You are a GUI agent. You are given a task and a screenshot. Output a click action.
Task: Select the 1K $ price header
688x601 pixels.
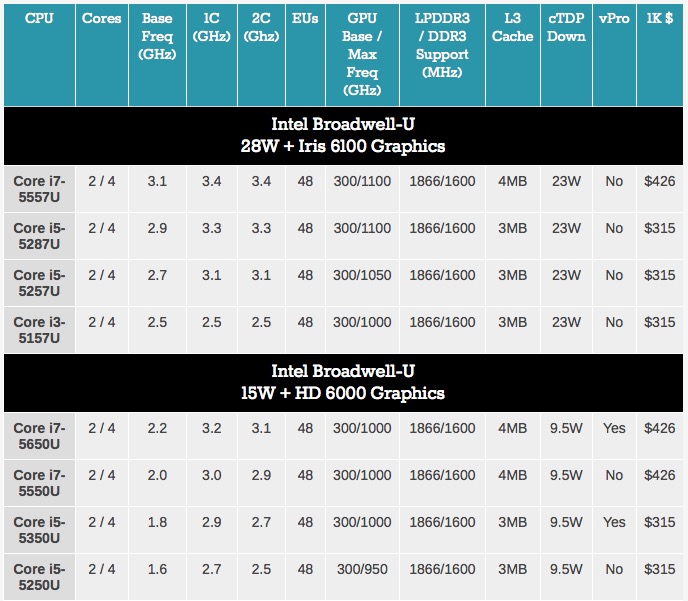662,19
